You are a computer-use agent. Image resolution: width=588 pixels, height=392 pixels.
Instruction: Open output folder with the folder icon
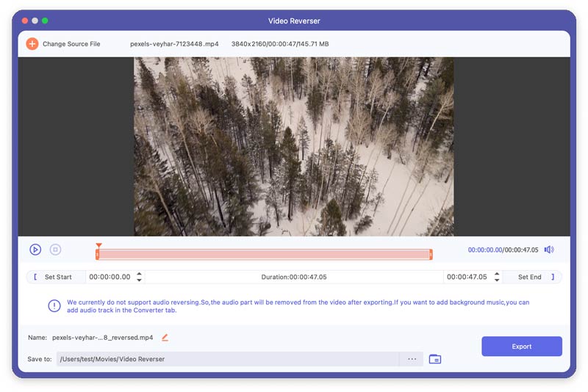click(x=435, y=359)
